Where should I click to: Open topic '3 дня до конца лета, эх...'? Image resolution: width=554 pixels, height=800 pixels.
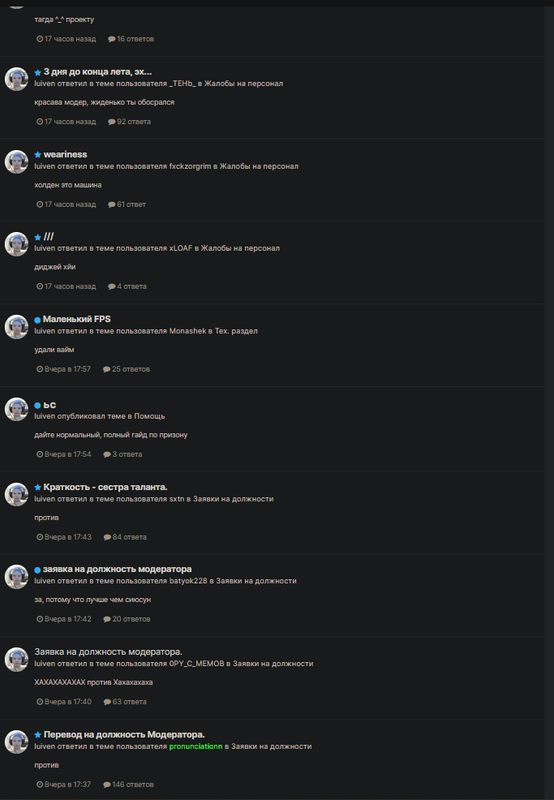[97, 72]
